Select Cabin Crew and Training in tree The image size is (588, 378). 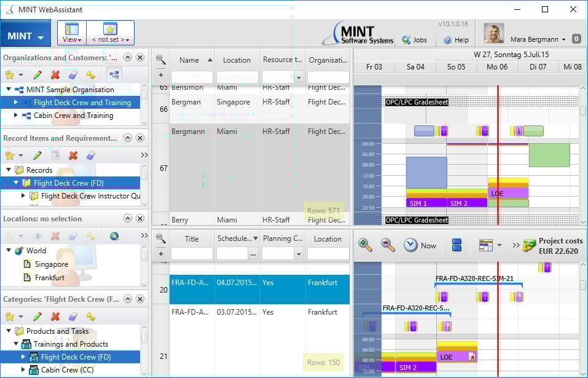(x=74, y=116)
